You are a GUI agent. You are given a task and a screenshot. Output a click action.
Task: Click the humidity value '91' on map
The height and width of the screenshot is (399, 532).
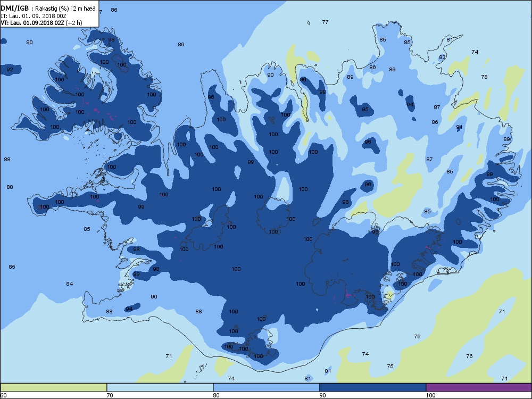pyautogui.click(x=459, y=127)
